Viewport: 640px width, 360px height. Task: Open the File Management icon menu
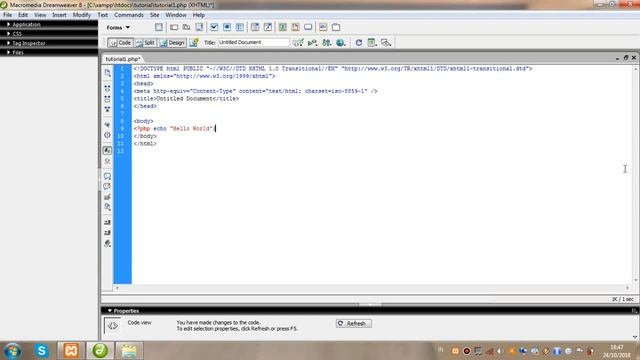point(327,42)
